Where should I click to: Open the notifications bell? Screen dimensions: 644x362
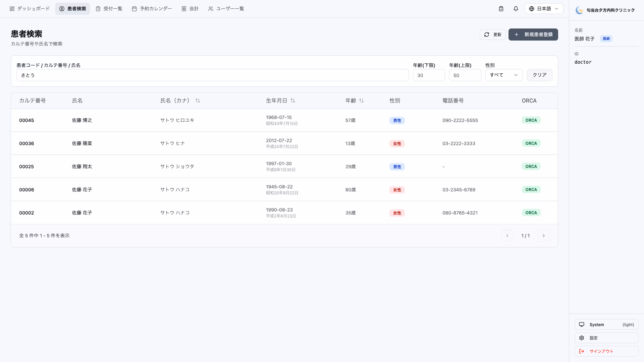click(x=516, y=9)
